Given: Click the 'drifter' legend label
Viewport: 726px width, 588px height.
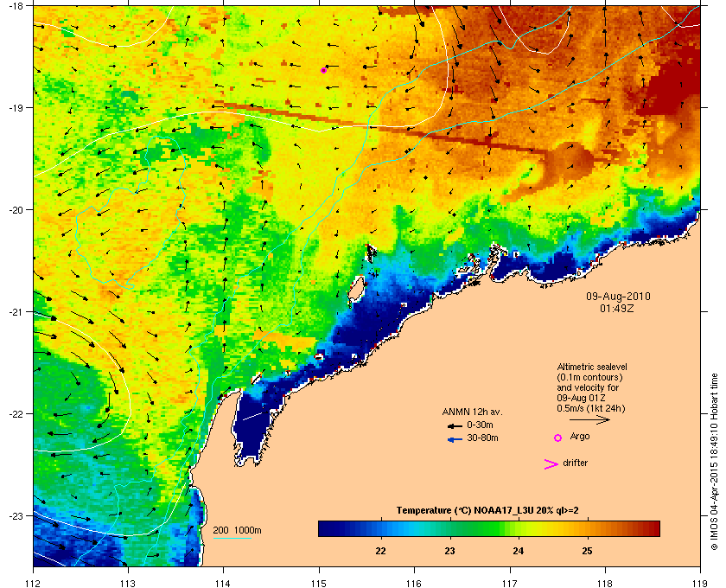Looking at the screenshot, I should pyautogui.click(x=575, y=463).
